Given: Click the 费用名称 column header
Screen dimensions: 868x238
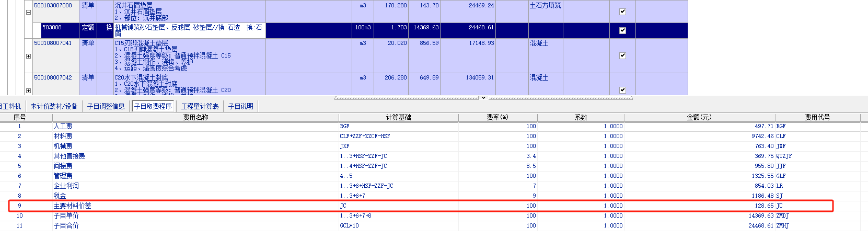Looking at the screenshot, I should click(195, 117).
